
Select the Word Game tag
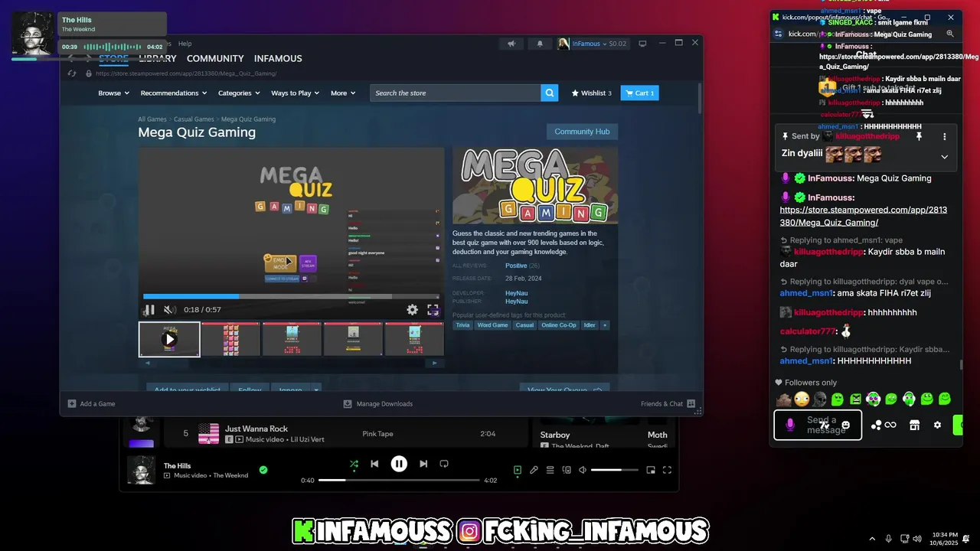tap(492, 325)
